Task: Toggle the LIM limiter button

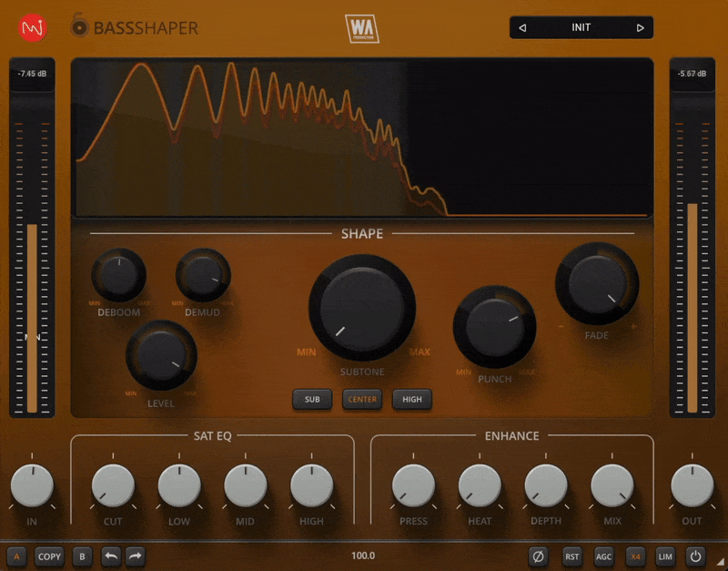Action: coord(665,556)
